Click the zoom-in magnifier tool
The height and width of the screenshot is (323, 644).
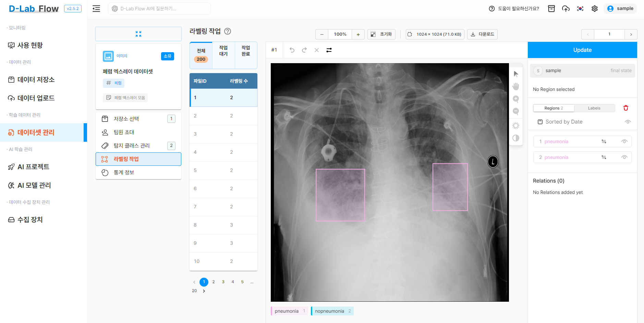click(x=516, y=99)
